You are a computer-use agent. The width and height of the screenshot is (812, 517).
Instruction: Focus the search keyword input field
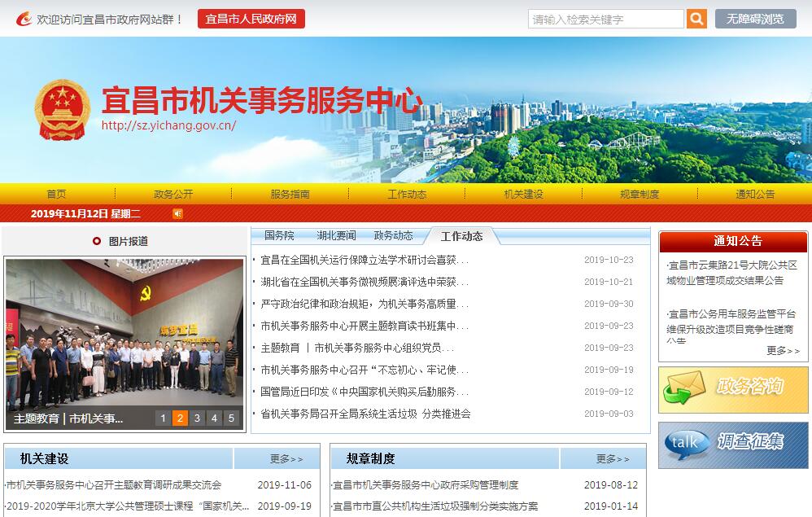pyautogui.click(x=606, y=19)
